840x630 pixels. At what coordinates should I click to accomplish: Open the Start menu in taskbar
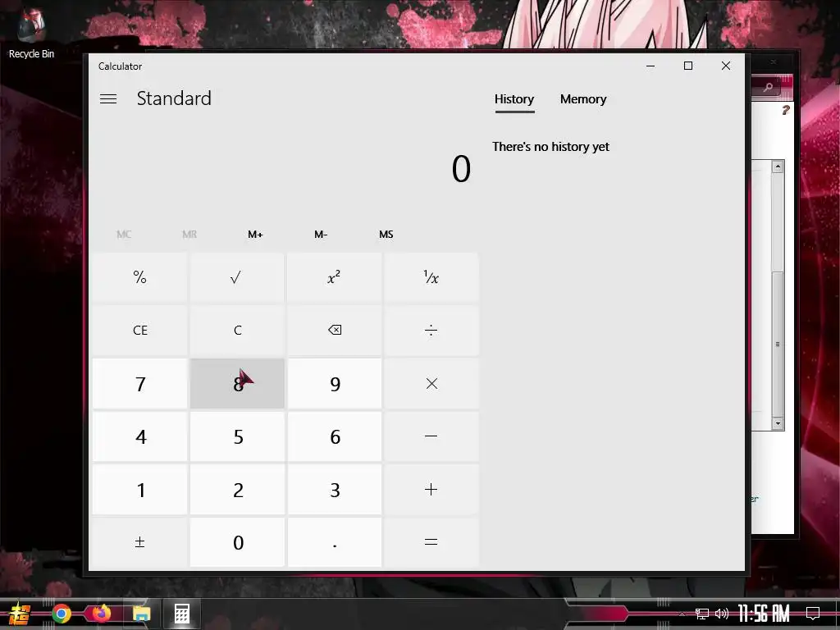[20, 614]
